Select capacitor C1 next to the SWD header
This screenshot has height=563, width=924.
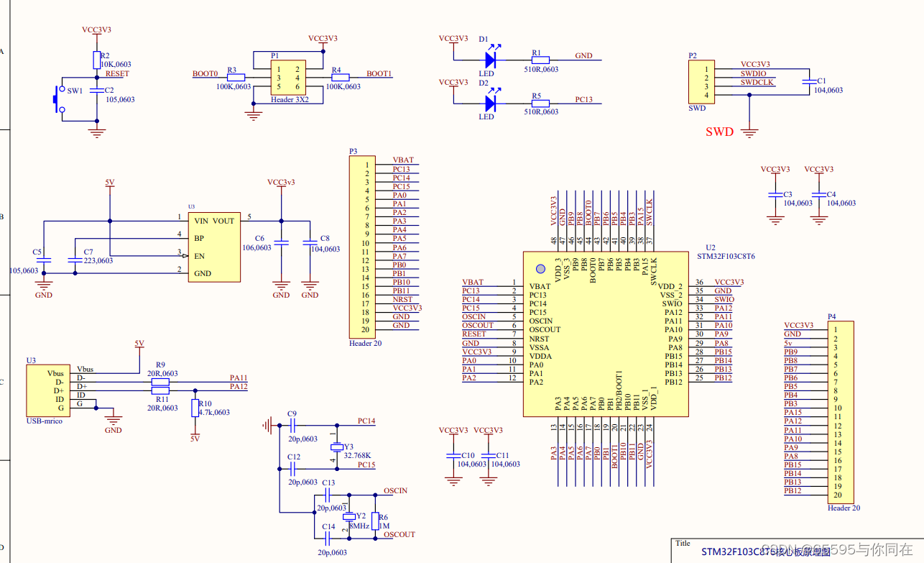[808, 81]
